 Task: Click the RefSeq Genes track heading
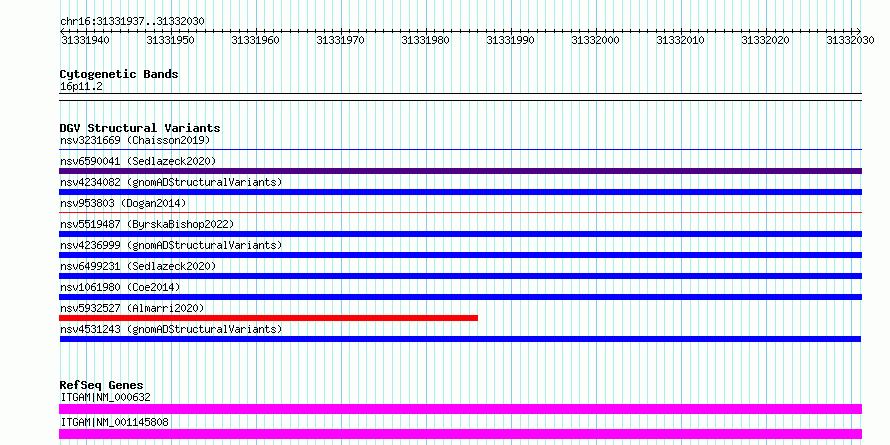(x=101, y=385)
